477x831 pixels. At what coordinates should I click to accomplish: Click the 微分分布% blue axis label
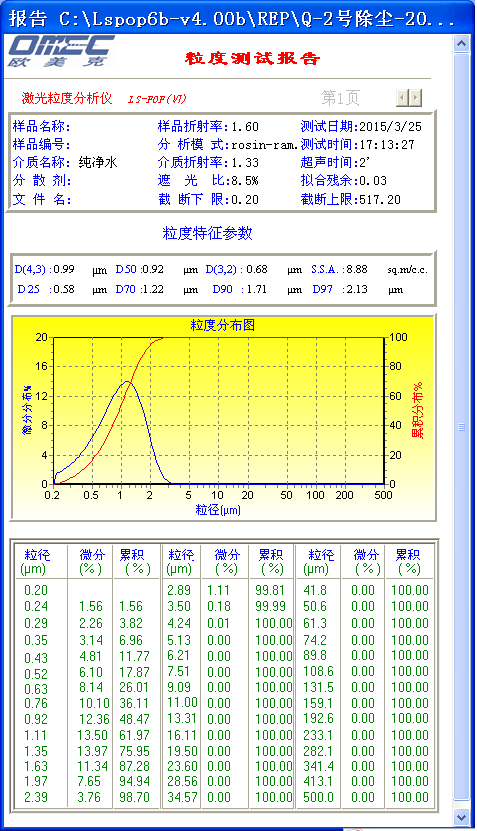27,410
